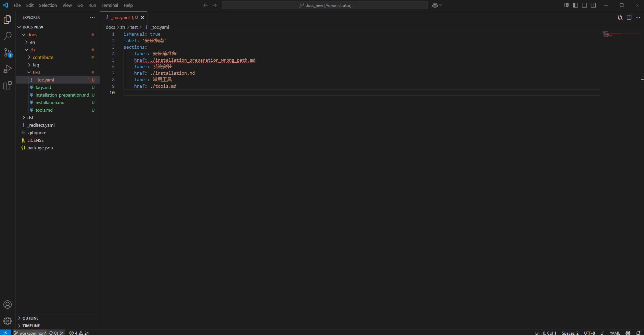Toggle the primary side bar visibility
Image resolution: width=644 pixels, height=335 pixels.
coord(576,5)
